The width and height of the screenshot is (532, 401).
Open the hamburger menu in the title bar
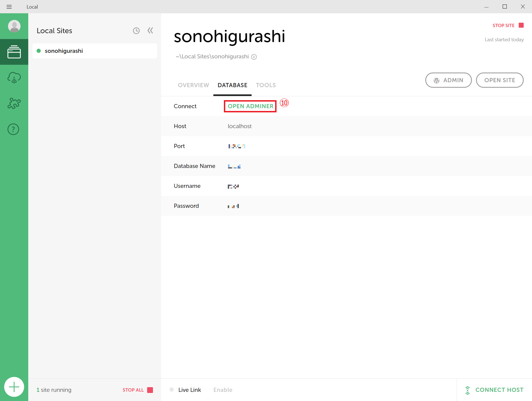click(x=9, y=7)
